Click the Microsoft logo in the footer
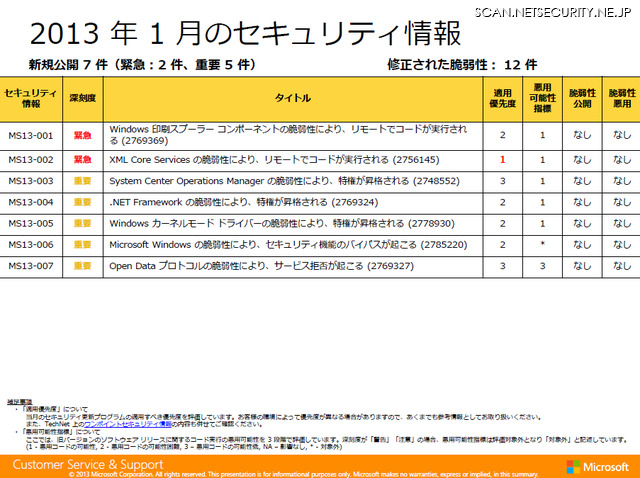640x478 pixels. [x=598, y=466]
